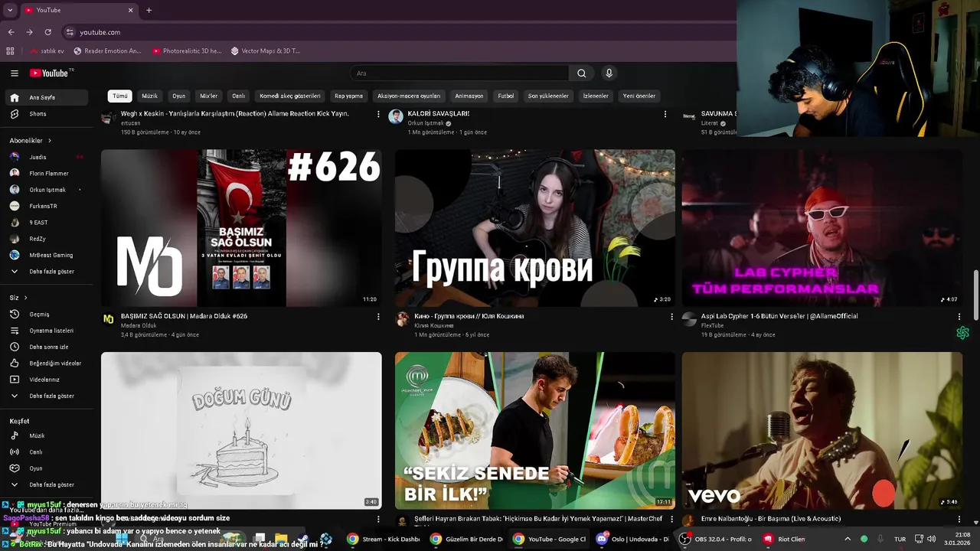Open Siz section chevron
The height and width of the screenshot is (551, 980).
pyautogui.click(x=25, y=298)
